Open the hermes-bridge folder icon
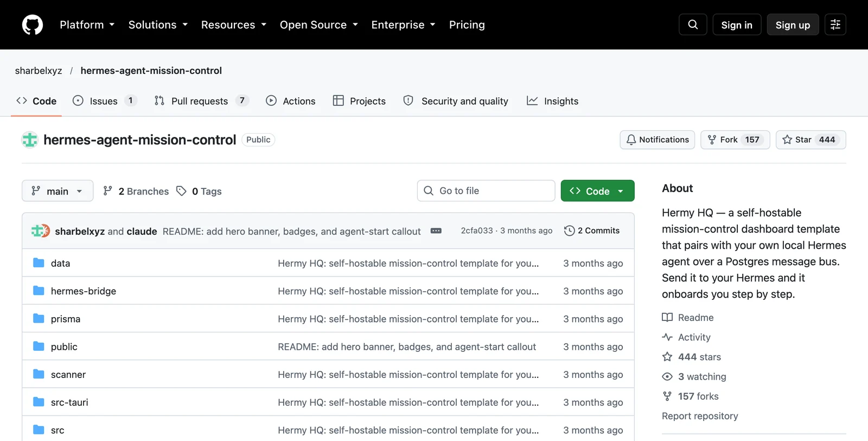 39,291
